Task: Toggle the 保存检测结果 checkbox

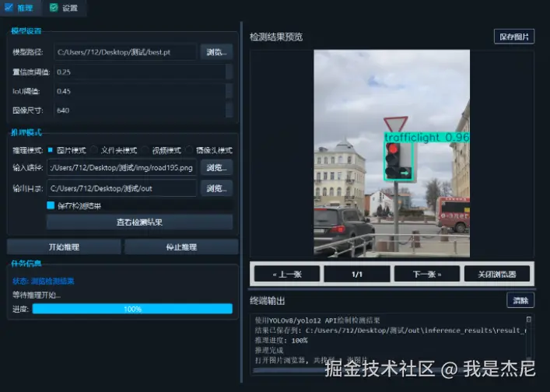Action: pos(51,205)
